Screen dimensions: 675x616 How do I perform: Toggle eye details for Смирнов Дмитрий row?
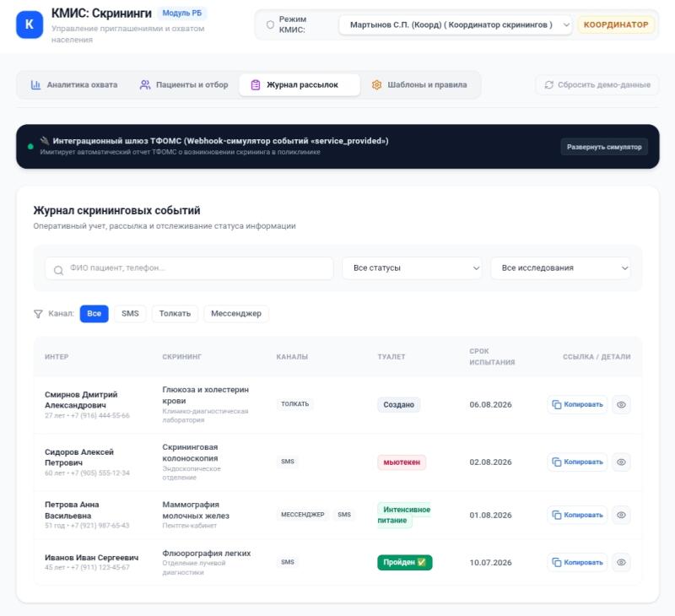pyautogui.click(x=621, y=405)
